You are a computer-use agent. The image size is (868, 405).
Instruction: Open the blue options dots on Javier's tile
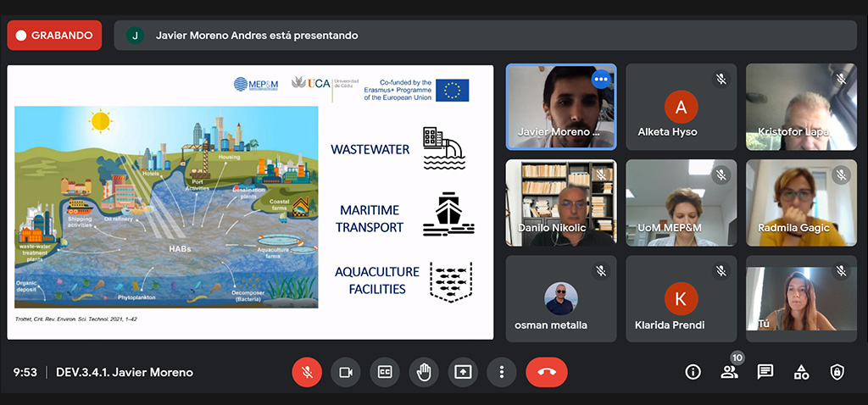pyautogui.click(x=601, y=80)
